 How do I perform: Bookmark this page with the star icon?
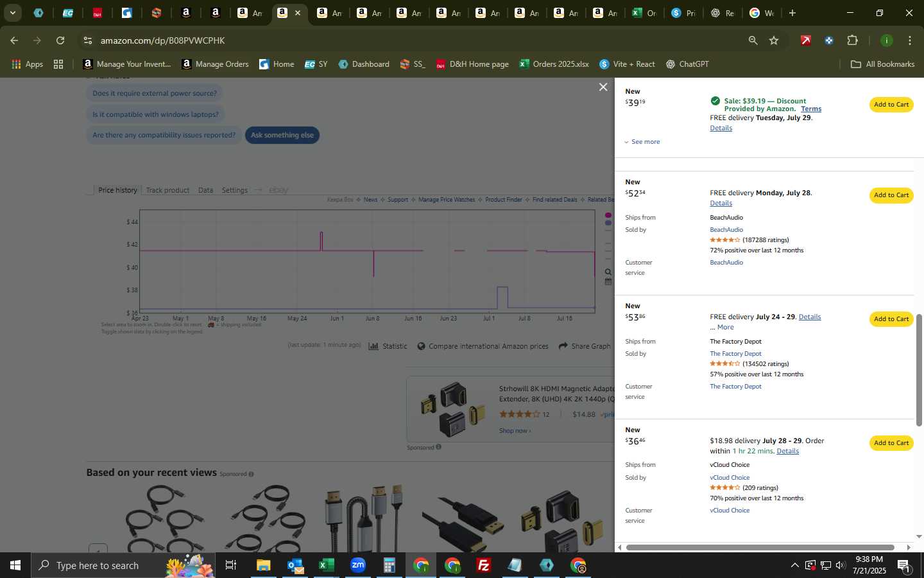pyautogui.click(x=774, y=40)
